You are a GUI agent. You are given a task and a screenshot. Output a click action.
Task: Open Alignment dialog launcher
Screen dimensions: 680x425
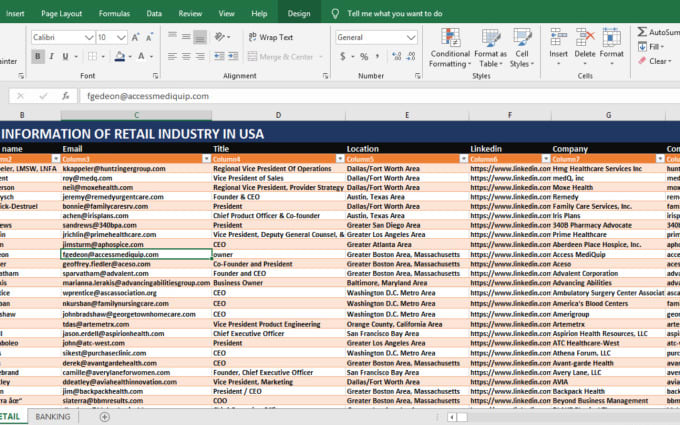click(x=325, y=76)
